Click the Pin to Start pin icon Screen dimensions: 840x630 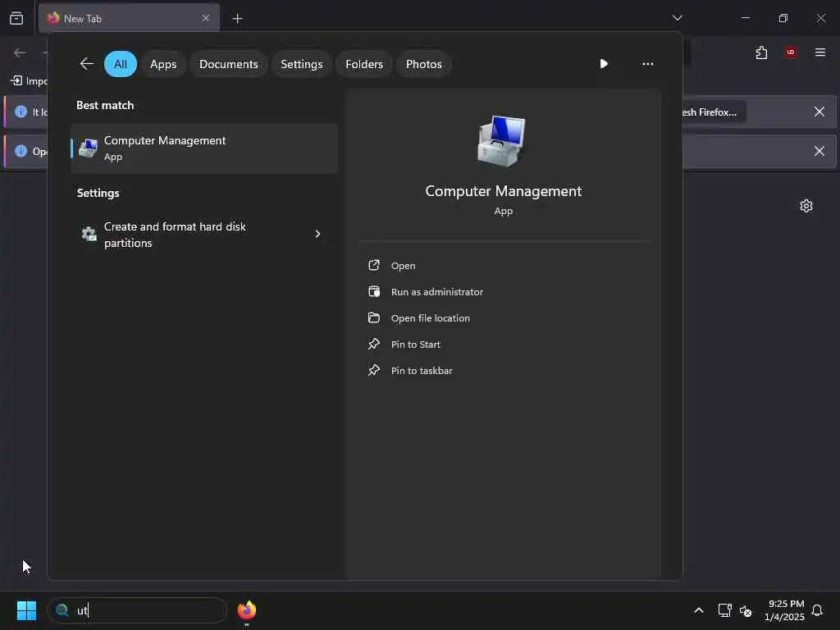tap(374, 344)
